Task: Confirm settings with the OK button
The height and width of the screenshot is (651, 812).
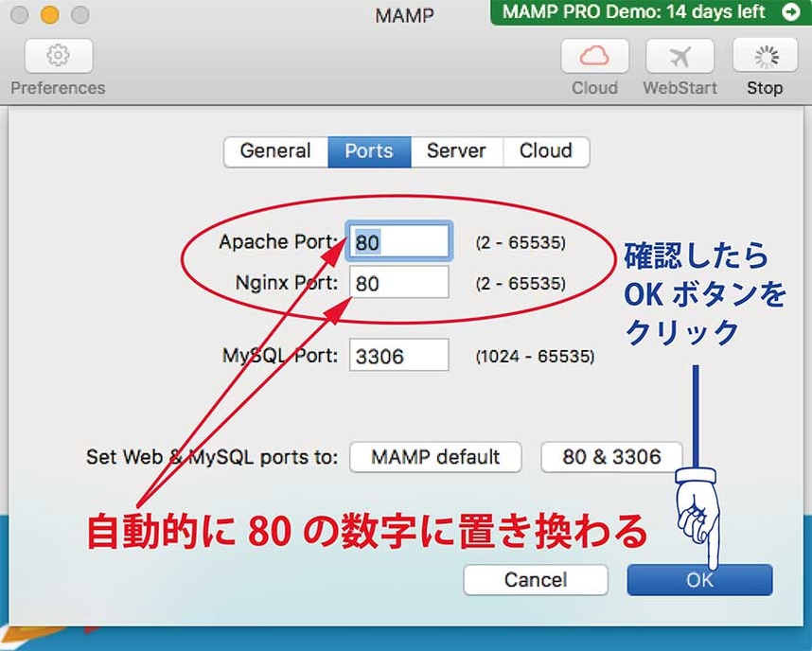Action: [x=699, y=580]
